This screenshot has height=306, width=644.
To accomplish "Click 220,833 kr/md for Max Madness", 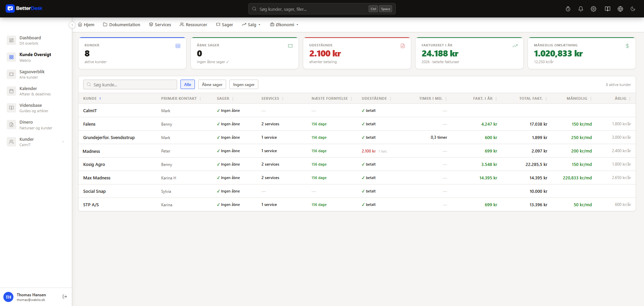I will [x=577, y=178].
